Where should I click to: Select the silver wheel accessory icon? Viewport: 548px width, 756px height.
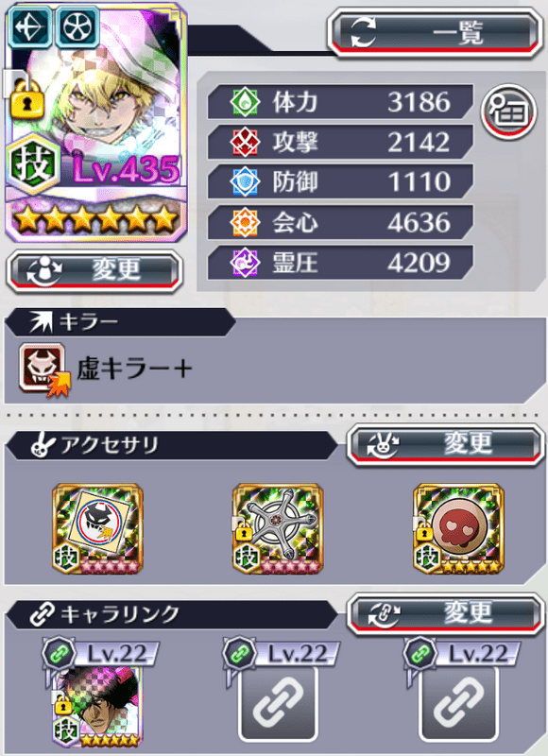click(x=278, y=529)
